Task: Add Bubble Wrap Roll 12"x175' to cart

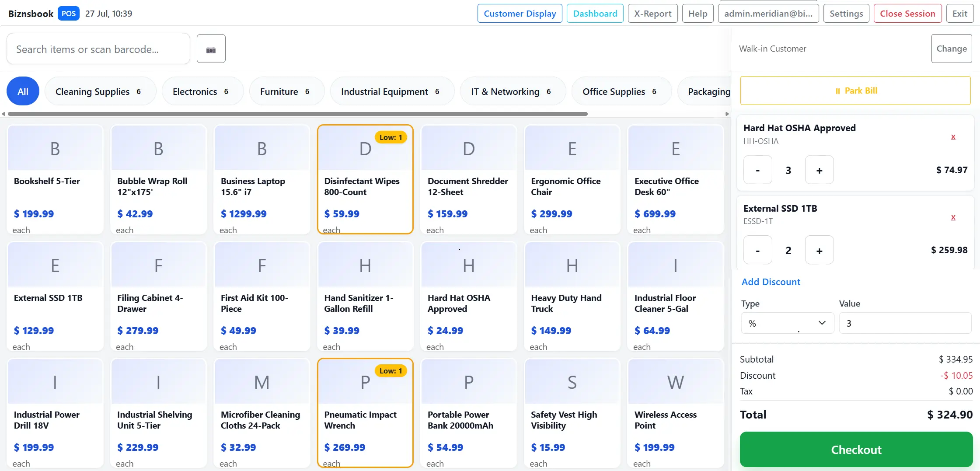Action: (x=158, y=180)
